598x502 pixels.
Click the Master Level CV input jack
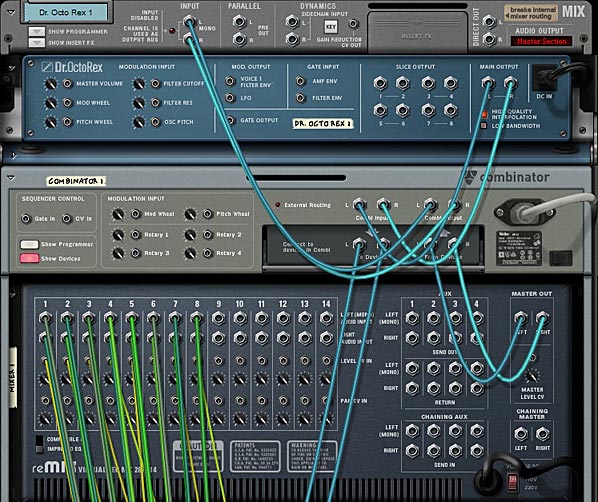(532, 358)
